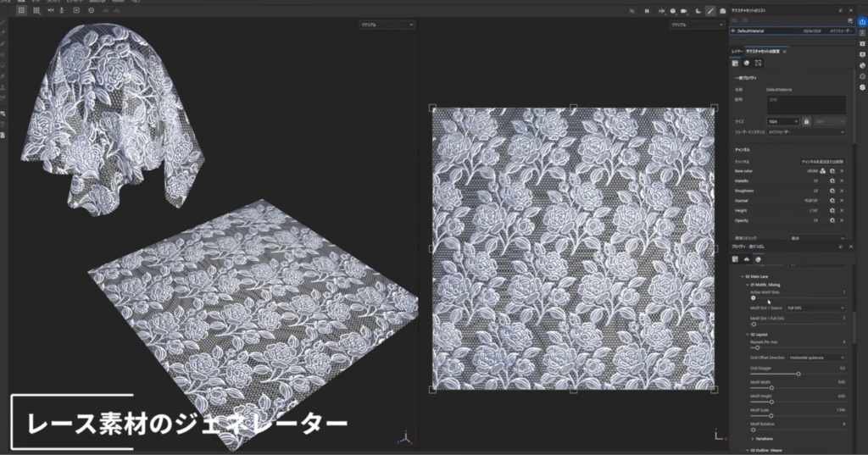Open Grid Offset Direction dropdown Horizontal quincunx

[816, 358]
